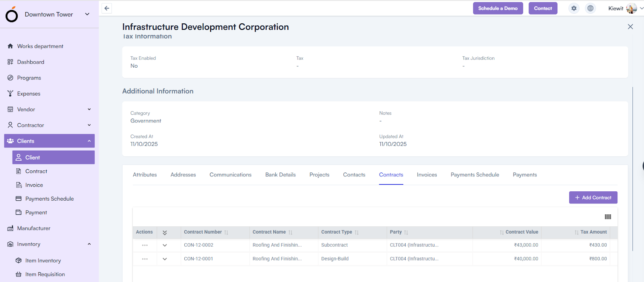Sort by Contract Name column

tap(290, 232)
